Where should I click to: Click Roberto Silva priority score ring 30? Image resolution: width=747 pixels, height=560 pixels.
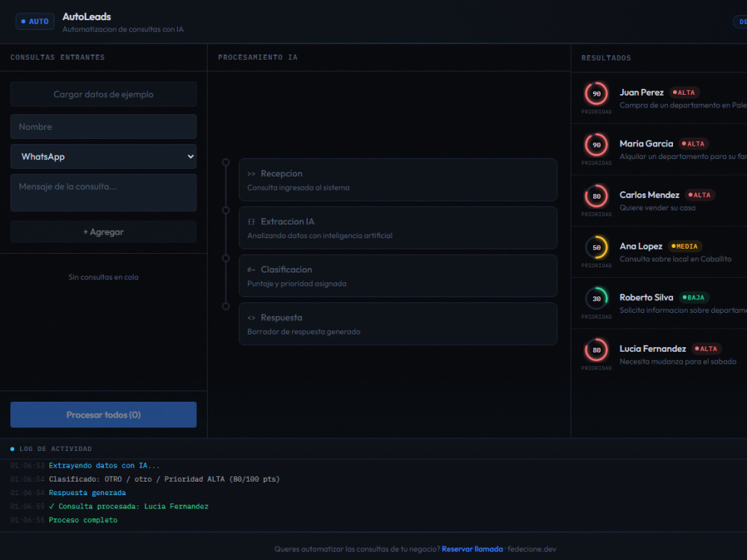596,299
